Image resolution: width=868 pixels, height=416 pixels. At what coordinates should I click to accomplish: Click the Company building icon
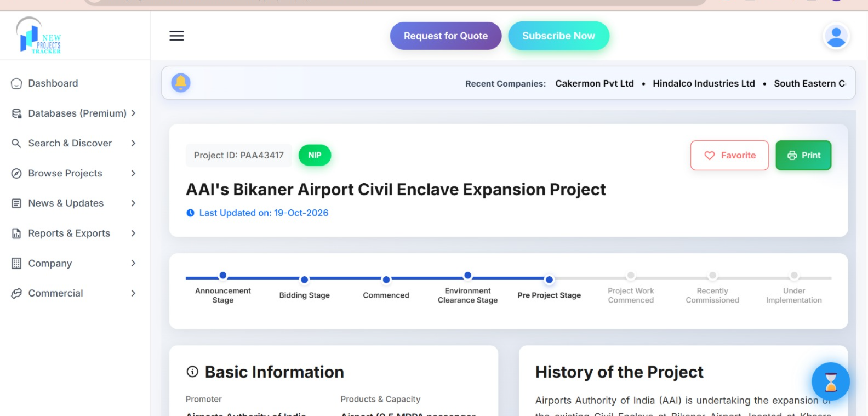[16, 263]
